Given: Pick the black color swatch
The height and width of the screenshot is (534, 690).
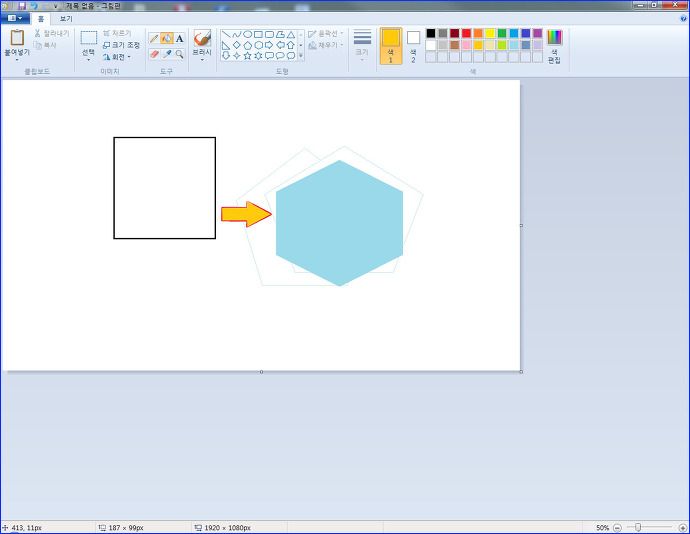Looking at the screenshot, I should tap(431, 33).
